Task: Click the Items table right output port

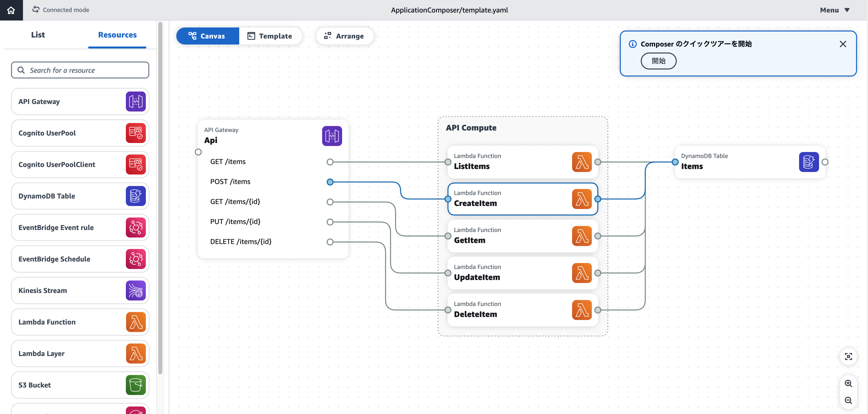Action: tap(825, 162)
